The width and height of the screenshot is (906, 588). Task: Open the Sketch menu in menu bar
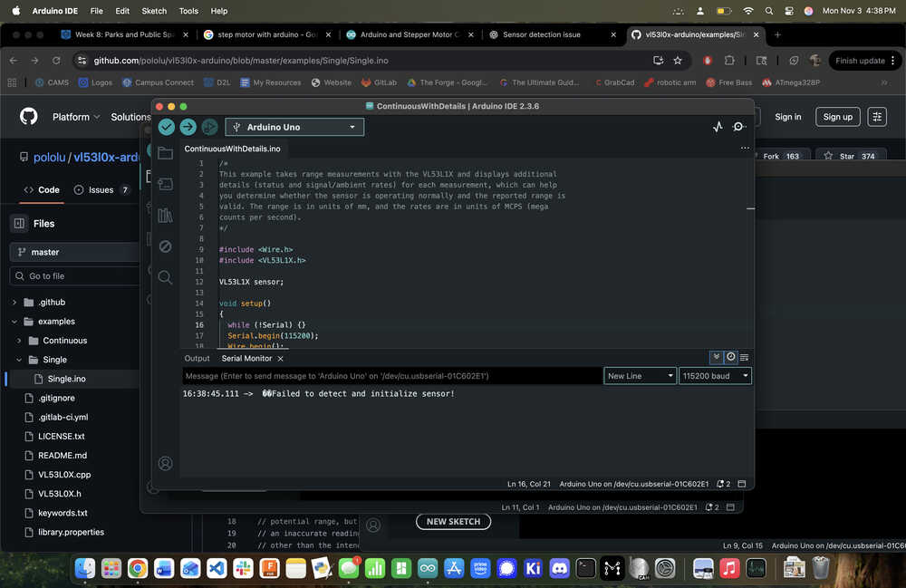point(154,11)
